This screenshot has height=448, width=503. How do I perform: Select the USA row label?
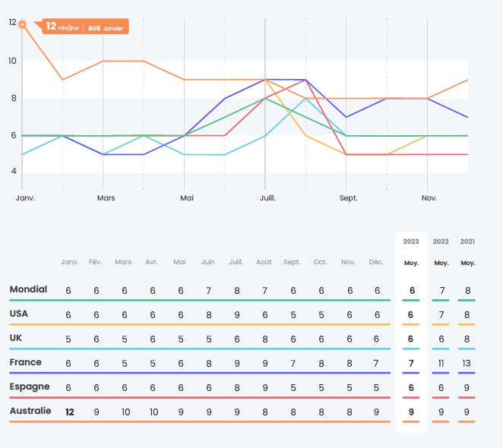[x=18, y=314]
